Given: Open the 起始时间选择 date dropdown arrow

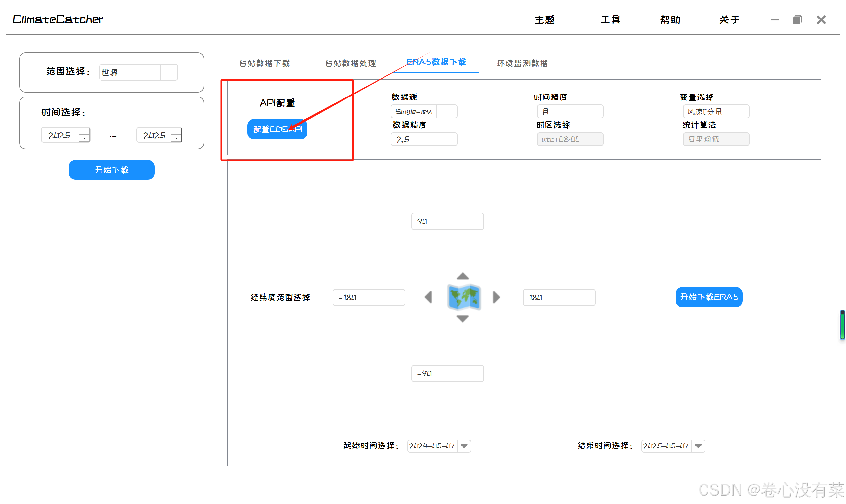Looking at the screenshot, I should click(x=464, y=446).
